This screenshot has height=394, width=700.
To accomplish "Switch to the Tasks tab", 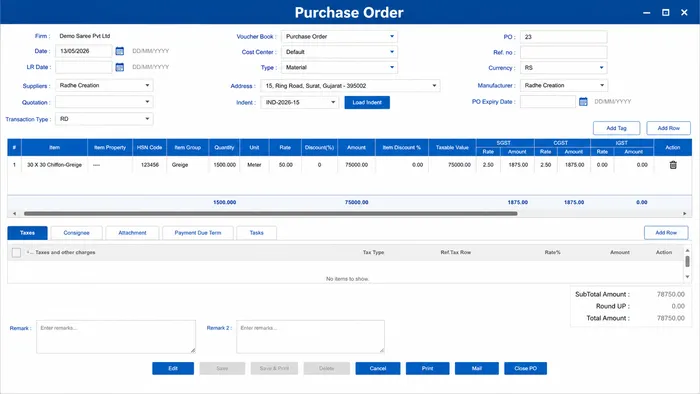I will click(256, 233).
